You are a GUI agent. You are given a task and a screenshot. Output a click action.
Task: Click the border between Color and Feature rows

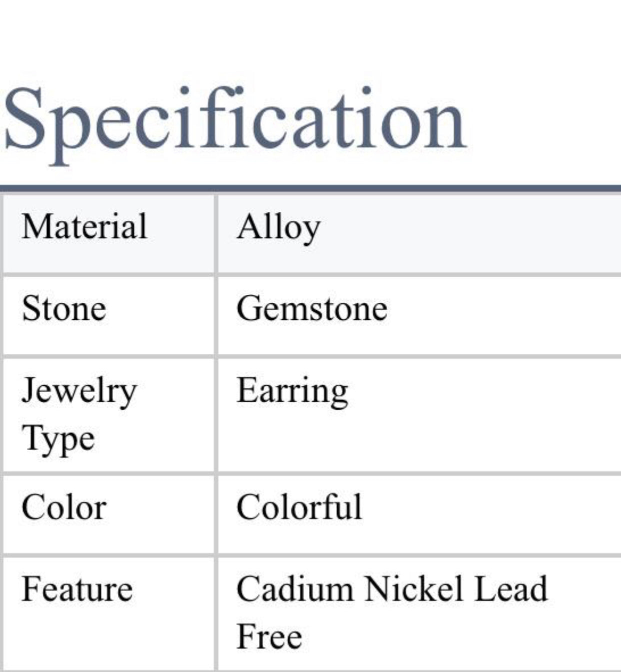(310, 554)
